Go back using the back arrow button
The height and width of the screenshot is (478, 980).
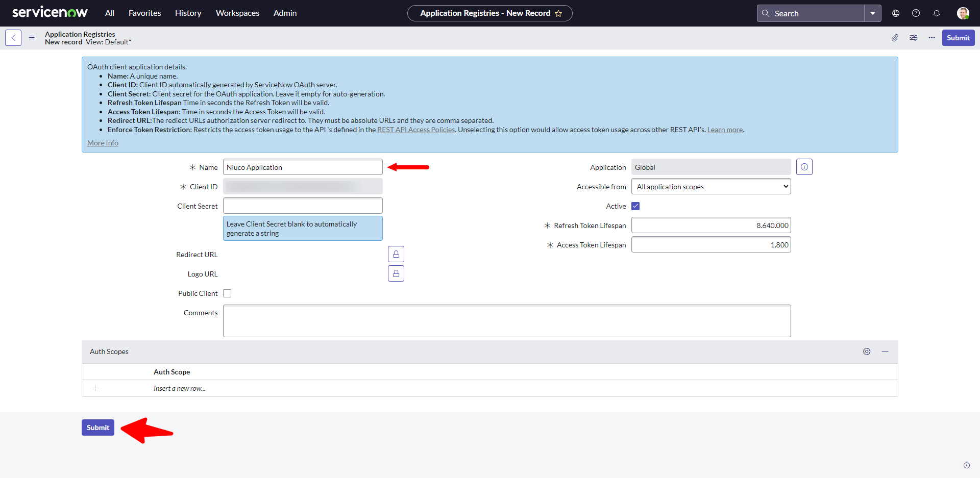click(13, 38)
